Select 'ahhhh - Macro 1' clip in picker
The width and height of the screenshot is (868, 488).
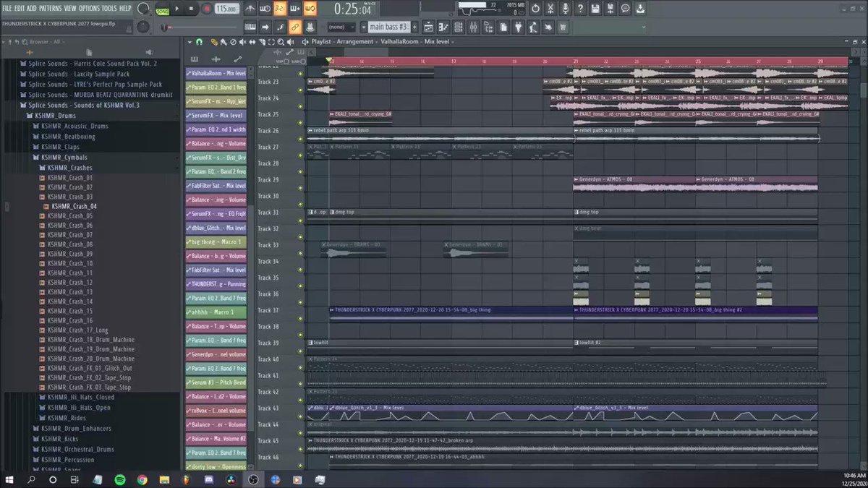[216, 312]
